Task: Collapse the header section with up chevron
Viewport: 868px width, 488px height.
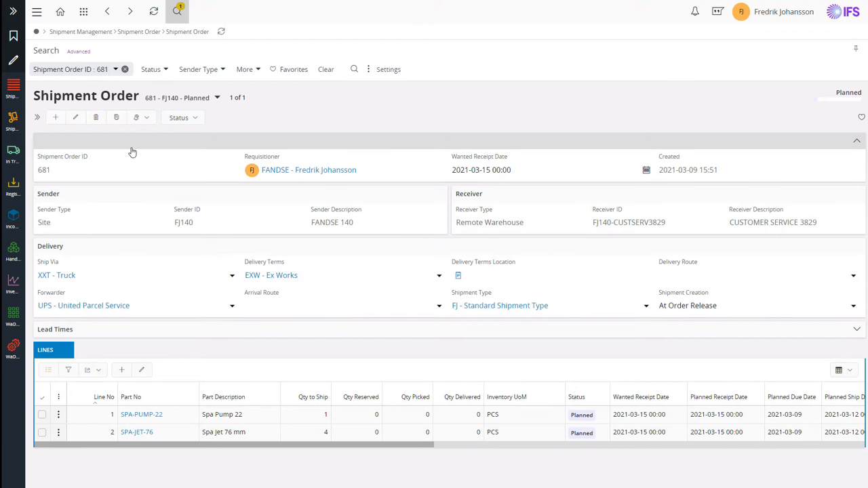Action: point(856,140)
